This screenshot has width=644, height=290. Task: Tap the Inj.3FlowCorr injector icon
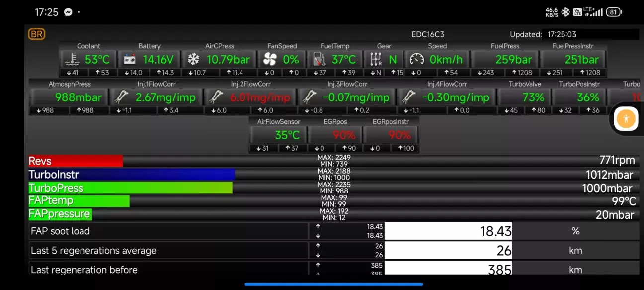(309, 97)
